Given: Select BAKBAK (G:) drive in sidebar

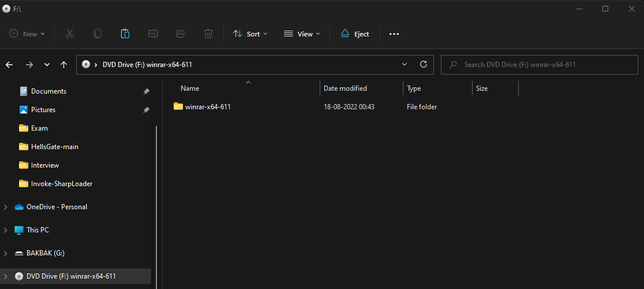Looking at the screenshot, I should [46, 253].
